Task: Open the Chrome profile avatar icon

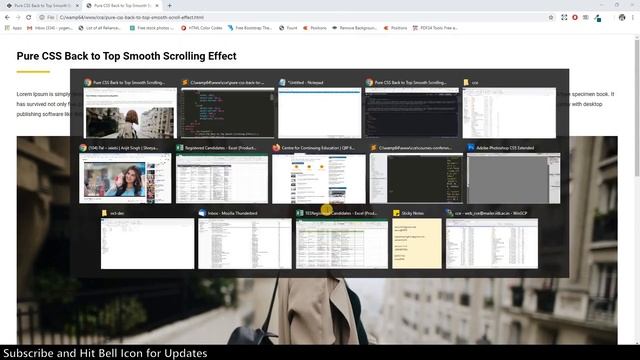Action: point(622,18)
